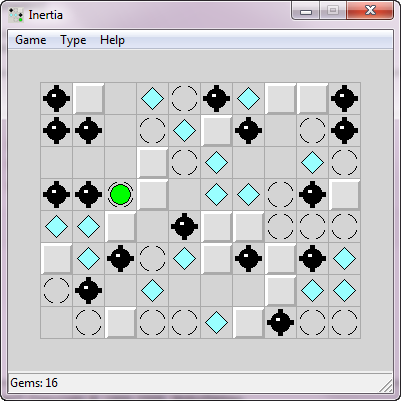Select the stop circle in the green ball's row

click(x=280, y=194)
